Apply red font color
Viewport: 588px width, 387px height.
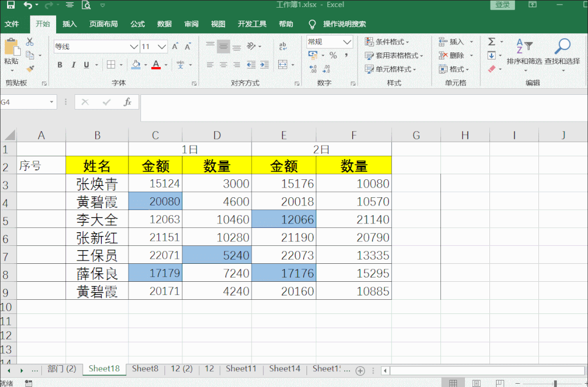[156, 64]
